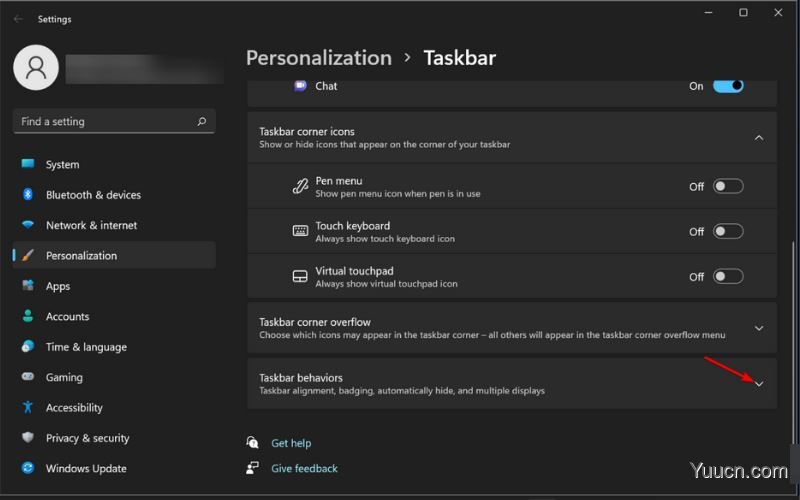Open Windows Update category
Viewport: 800px width, 500px height.
[x=114, y=468]
